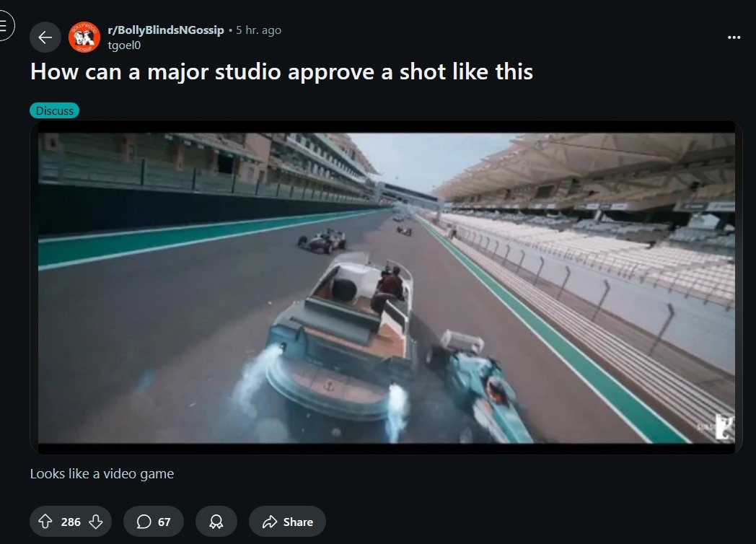756x544 pixels.
Task: Open the 67 comments
Action: [x=154, y=522]
